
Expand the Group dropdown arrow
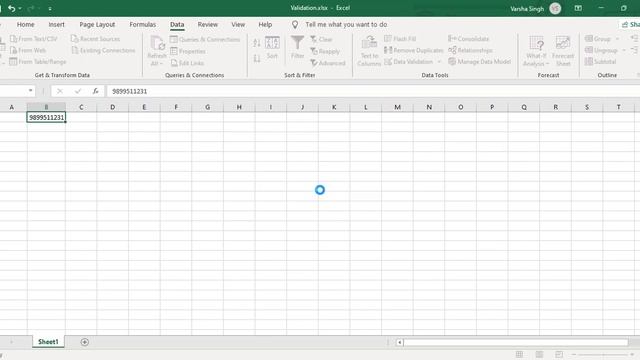617,39
